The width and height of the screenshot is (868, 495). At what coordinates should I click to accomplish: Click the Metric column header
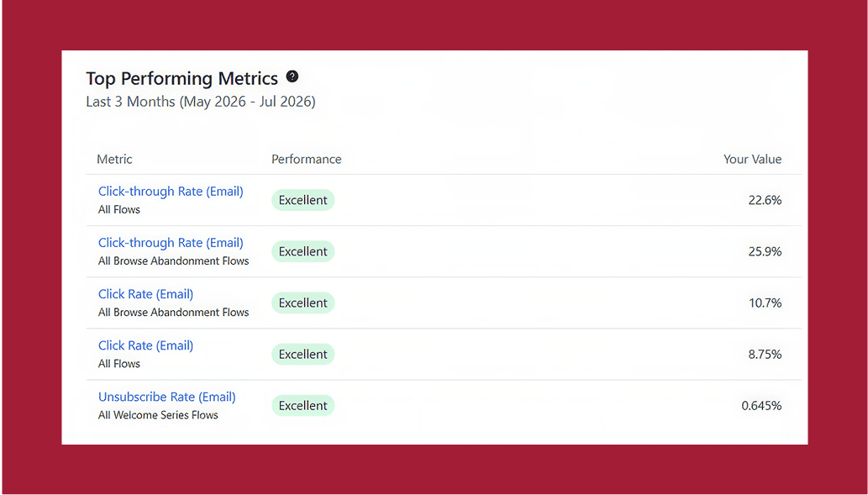pos(114,160)
